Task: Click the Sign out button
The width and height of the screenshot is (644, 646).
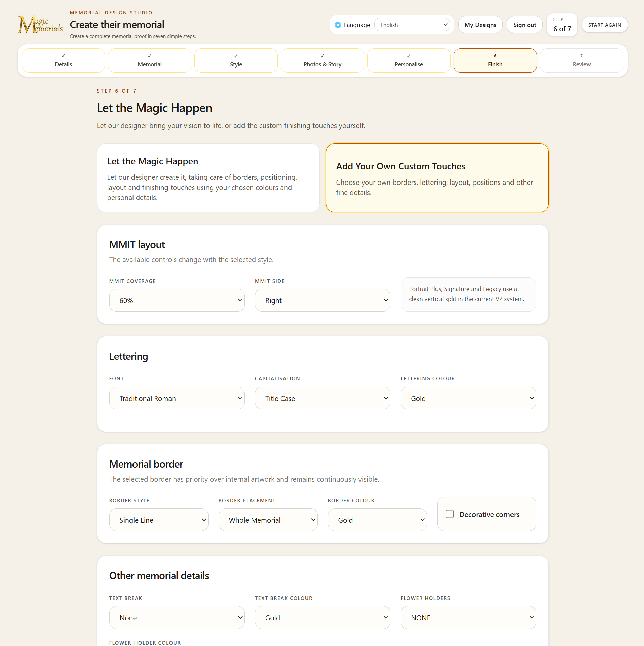Action: (x=525, y=25)
